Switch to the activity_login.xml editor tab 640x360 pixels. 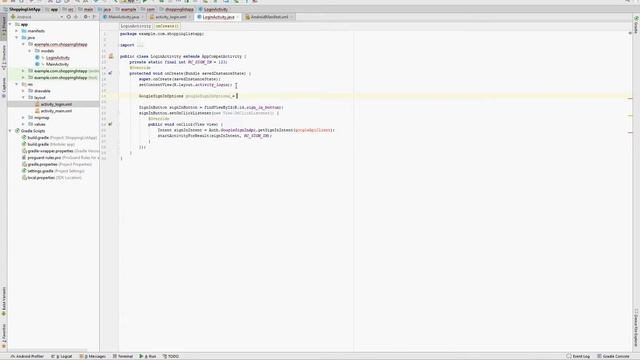coord(171,17)
